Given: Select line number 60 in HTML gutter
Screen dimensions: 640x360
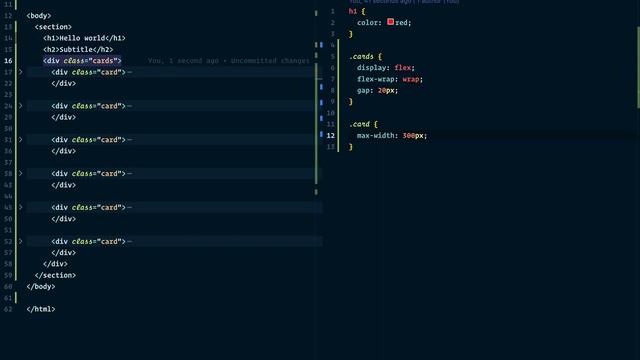Looking at the screenshot, I should click(x=8, y=287).
